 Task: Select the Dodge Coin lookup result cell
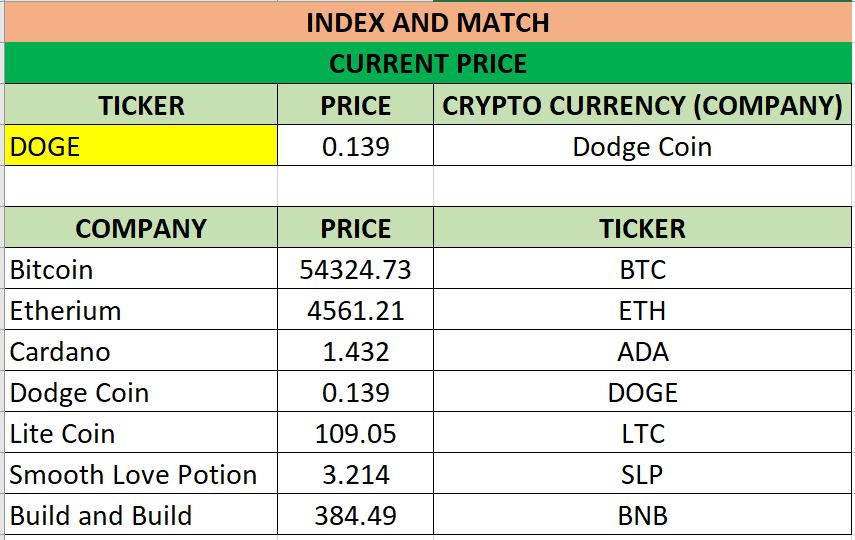(642, 147)
